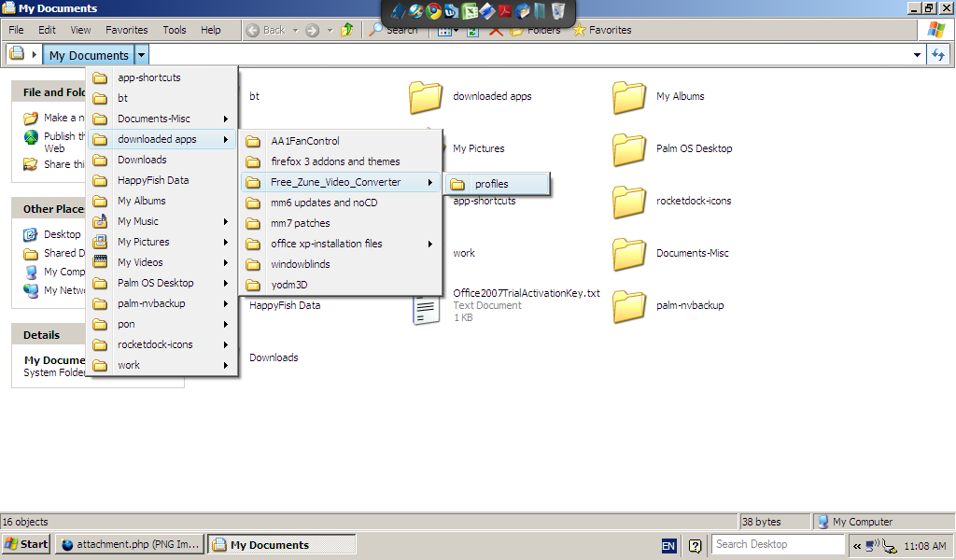This screenshot has width=956, height=560.
Task: Click the My Documents breadcrumb segment
Action: [x=89, y=55]
